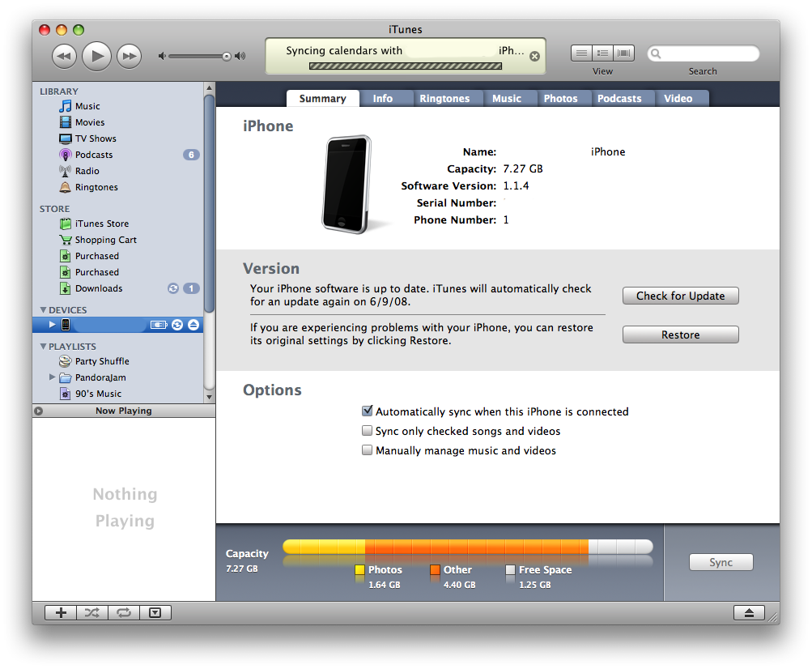Click the Other orange legend swatch
The image size is (812, 669).
pos(435,570)
